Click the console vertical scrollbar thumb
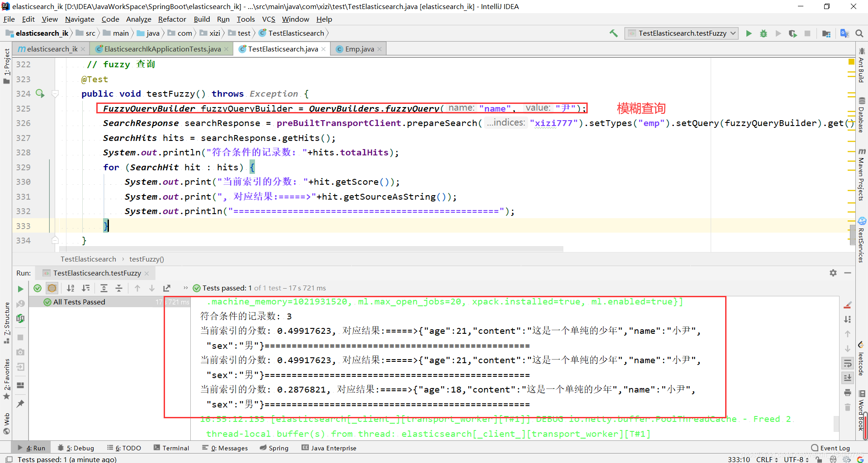This screenshot has height=463, width=868. (837, 423)
